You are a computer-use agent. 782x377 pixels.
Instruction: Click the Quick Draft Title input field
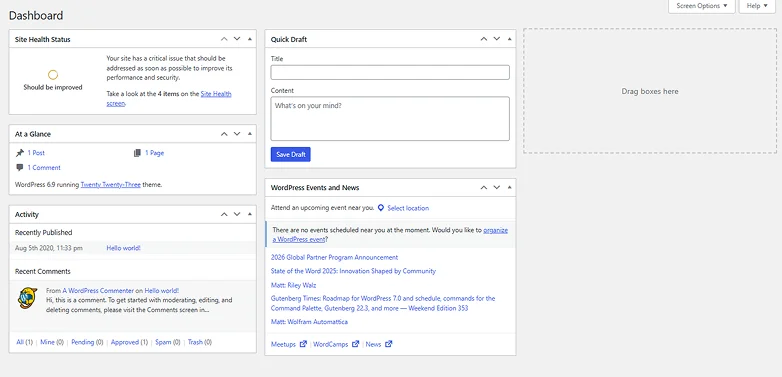pos(390,72)
